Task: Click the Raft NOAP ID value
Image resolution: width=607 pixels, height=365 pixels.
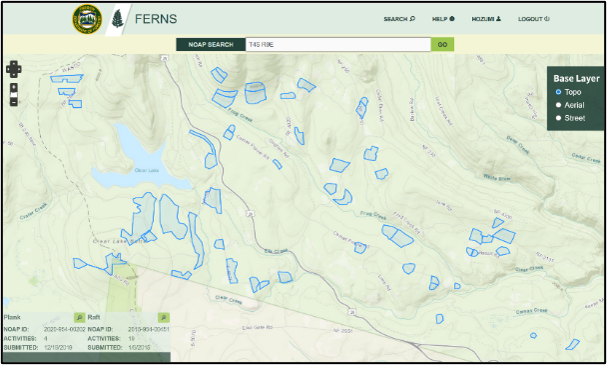Action: (x=148, y=329)
